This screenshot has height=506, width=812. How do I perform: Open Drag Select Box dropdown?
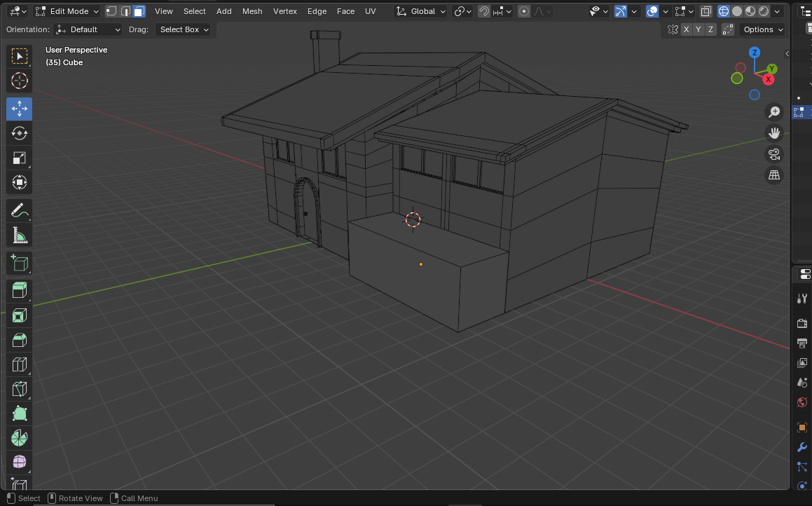coord(184,29)
